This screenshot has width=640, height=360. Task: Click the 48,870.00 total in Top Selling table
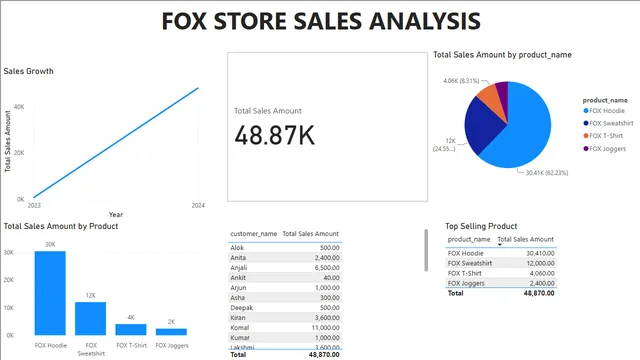pyautogui.click(x=539, y=293)
